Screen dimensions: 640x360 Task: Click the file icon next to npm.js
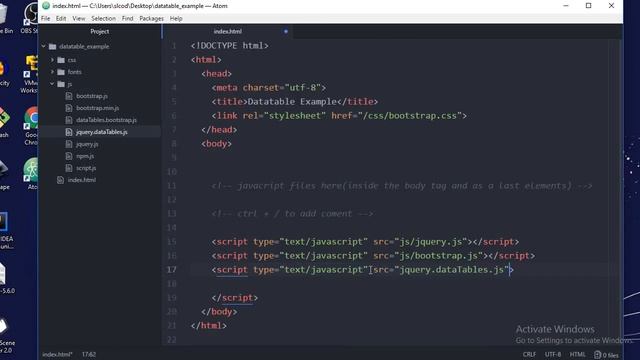(x=69, y=156)
